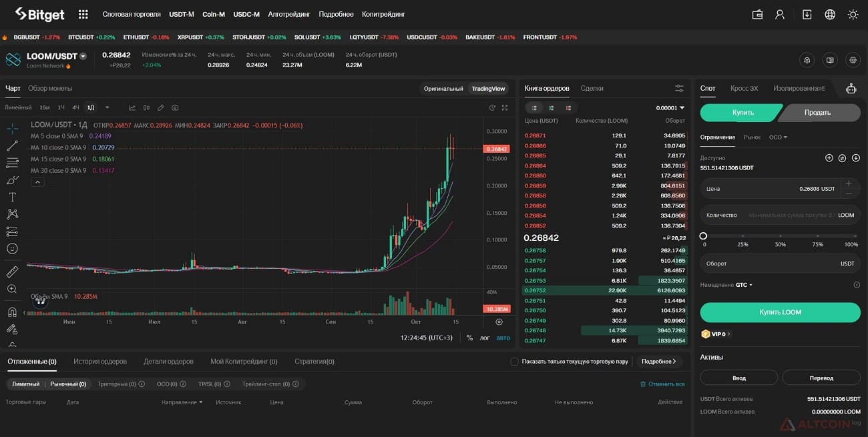
Task: Take a chart snapshot with camera icon
Action: click(175, 107)
